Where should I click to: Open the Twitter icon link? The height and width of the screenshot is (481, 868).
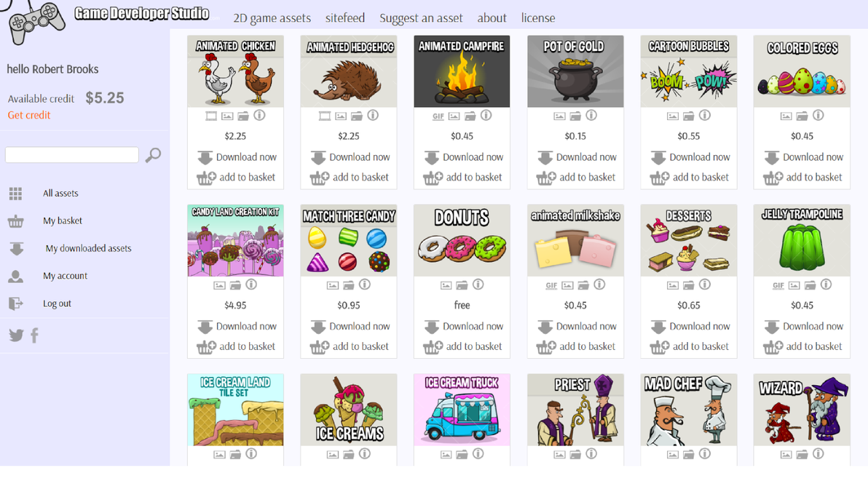[16, 335]
